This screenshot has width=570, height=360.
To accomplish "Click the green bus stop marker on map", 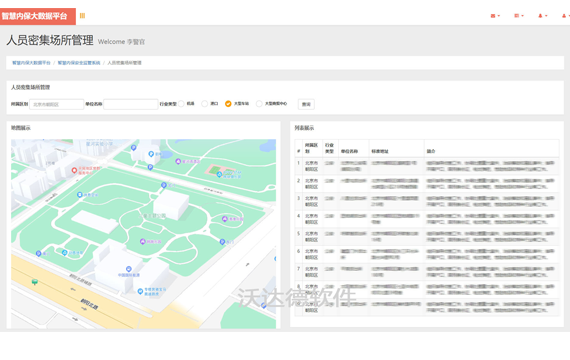I will [35, 282].
